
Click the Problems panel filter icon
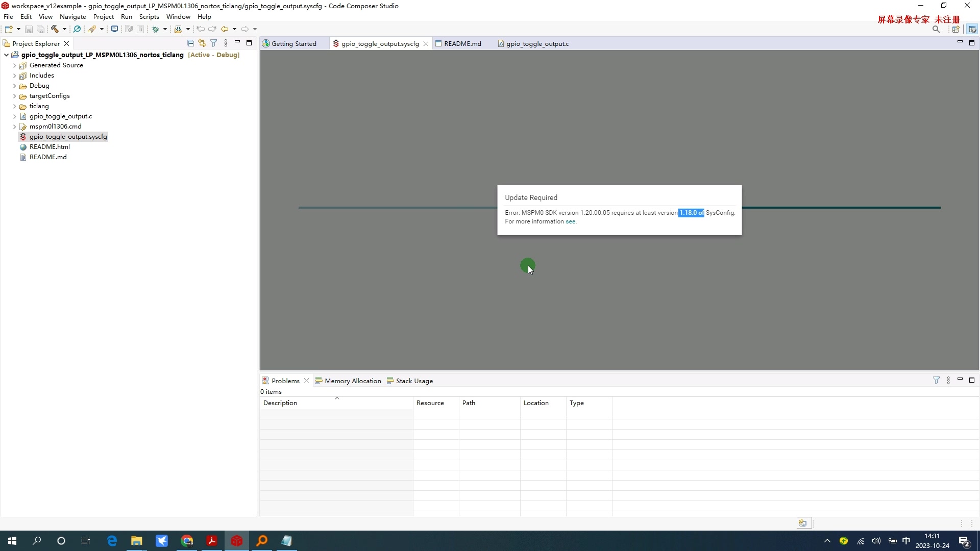click(936, 381)
